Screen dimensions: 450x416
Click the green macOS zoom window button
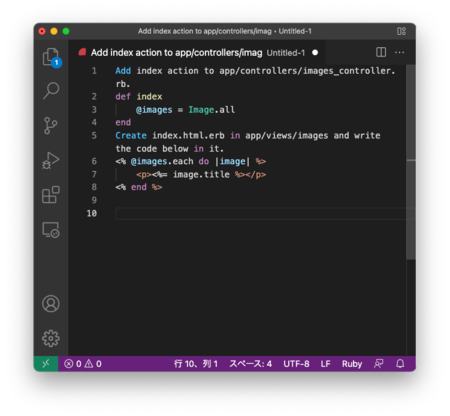(66, 31)
